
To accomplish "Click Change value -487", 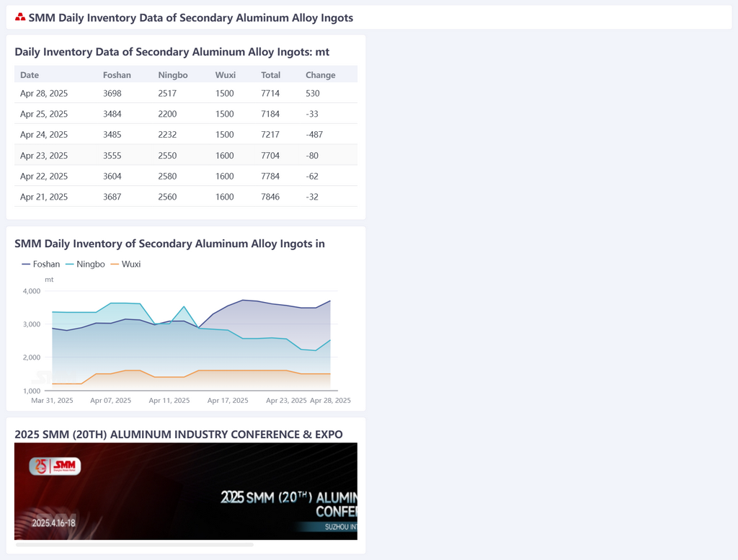I will click(x=314, y=135).
